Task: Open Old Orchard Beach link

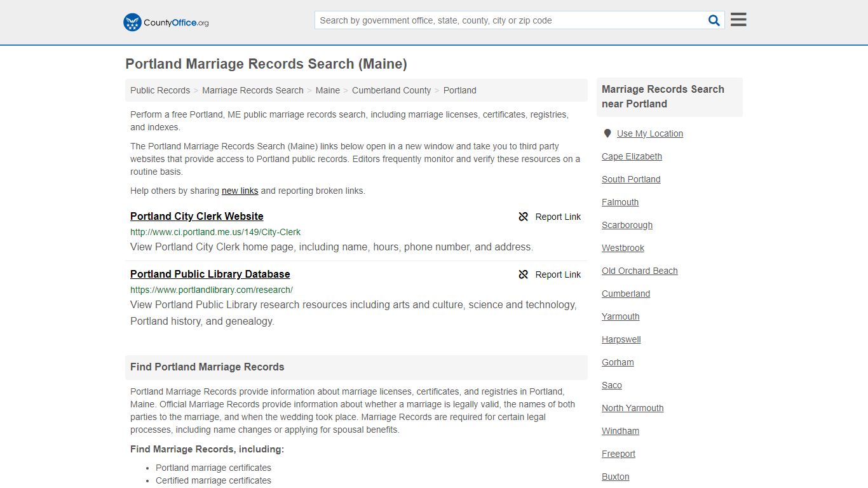Action: tap(640, 271)
